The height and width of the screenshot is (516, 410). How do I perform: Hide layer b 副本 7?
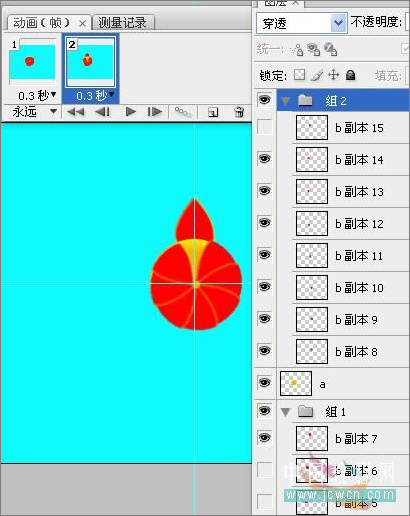[x=265, y=438]
